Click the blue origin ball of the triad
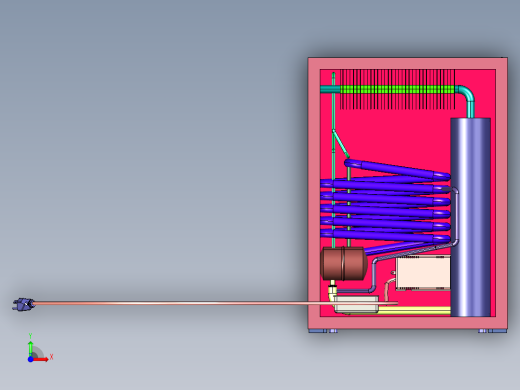The height and width of the screenshot is (390, 520). click(x=30, y=359)
